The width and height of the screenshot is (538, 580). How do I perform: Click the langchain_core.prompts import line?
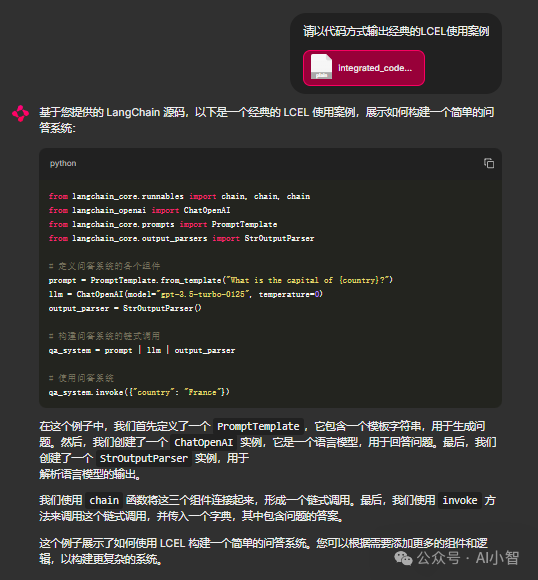(163, 224)
